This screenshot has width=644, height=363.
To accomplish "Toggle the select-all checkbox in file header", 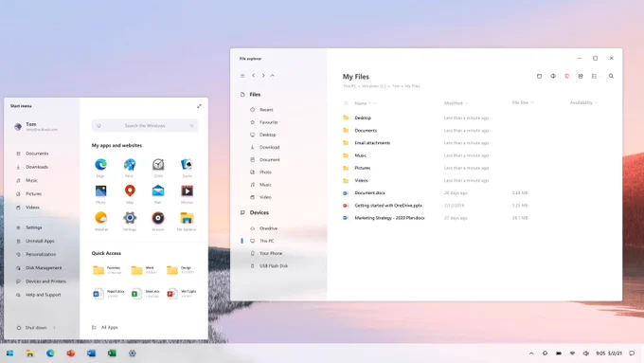I will pyautogui.click(x=346, y=103).
